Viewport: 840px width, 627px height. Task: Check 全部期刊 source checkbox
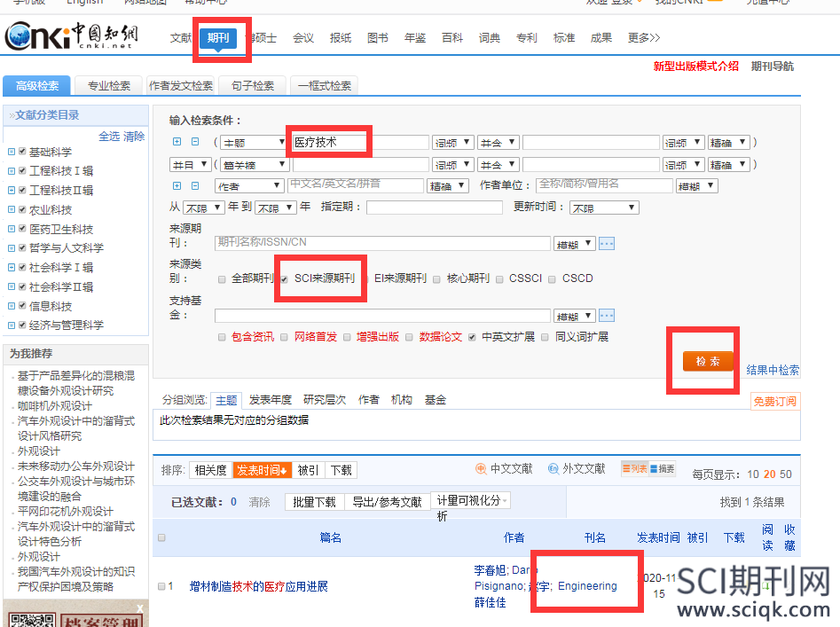(x=222, y=279)
